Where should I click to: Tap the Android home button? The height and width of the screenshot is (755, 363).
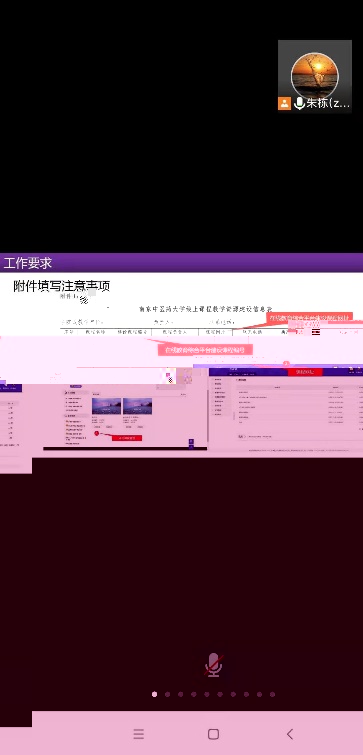point(213,734)
